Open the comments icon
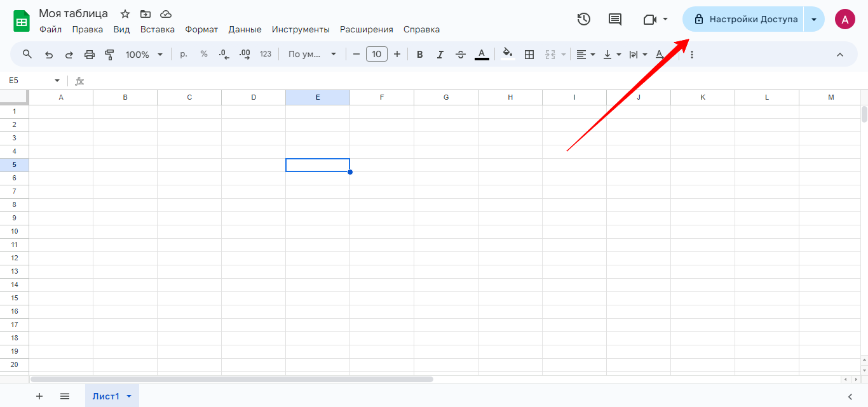Image resolution: width=868 pixels, height=407 pixels. click(615, 19)
